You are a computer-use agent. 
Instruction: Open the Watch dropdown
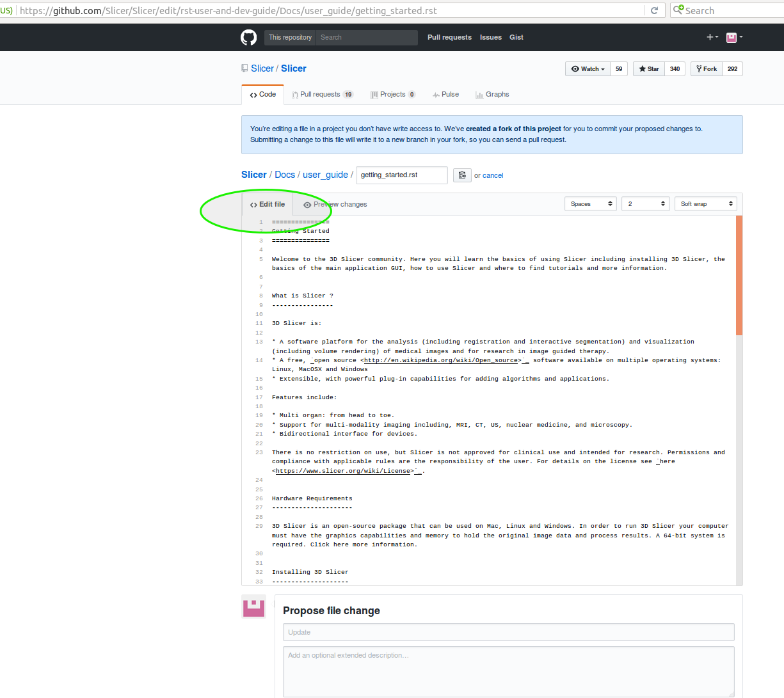(x=588, y=69)
